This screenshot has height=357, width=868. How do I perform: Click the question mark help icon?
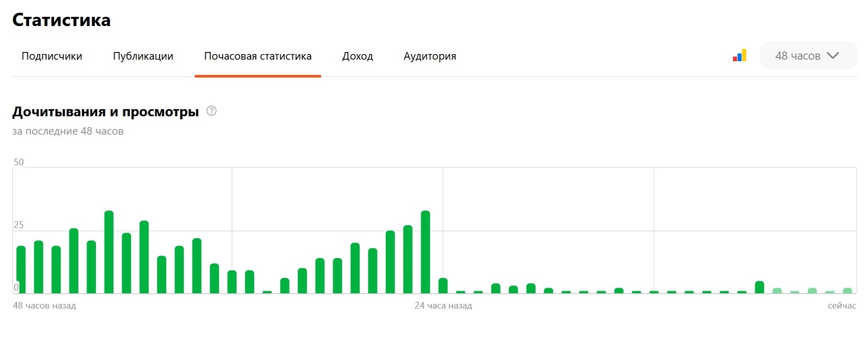click(212, 111)
